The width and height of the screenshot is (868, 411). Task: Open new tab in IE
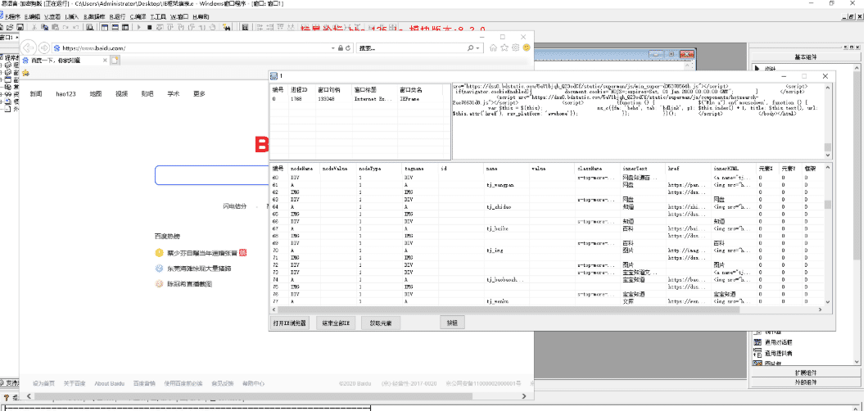(115, 61)
